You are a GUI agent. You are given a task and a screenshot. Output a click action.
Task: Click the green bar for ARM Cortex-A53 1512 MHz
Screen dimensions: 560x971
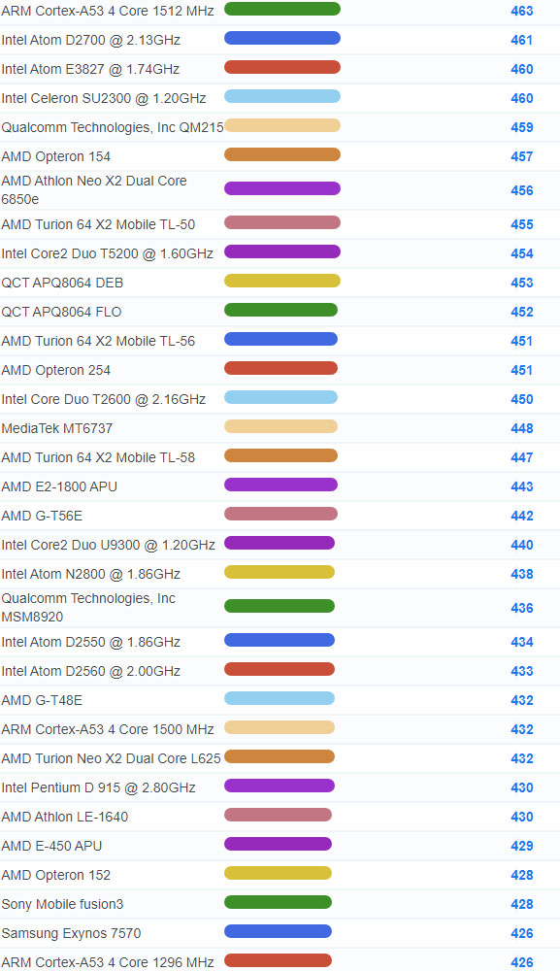[282, 9]
